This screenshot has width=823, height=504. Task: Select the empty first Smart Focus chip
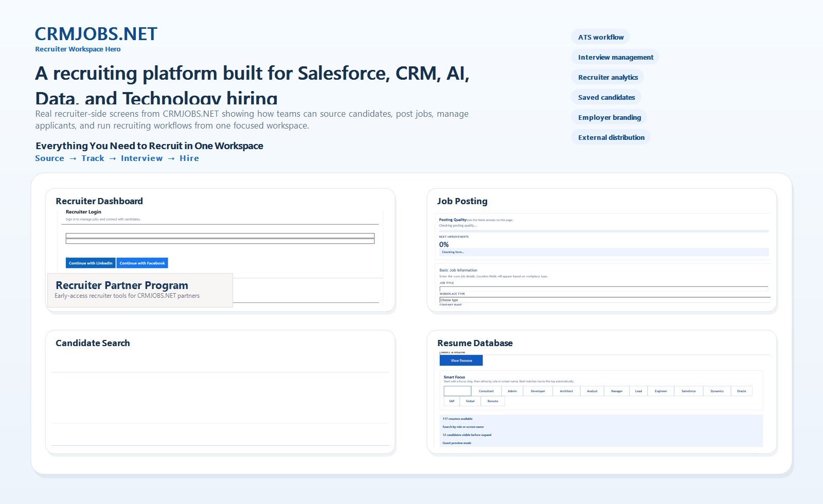pos(457,391)
